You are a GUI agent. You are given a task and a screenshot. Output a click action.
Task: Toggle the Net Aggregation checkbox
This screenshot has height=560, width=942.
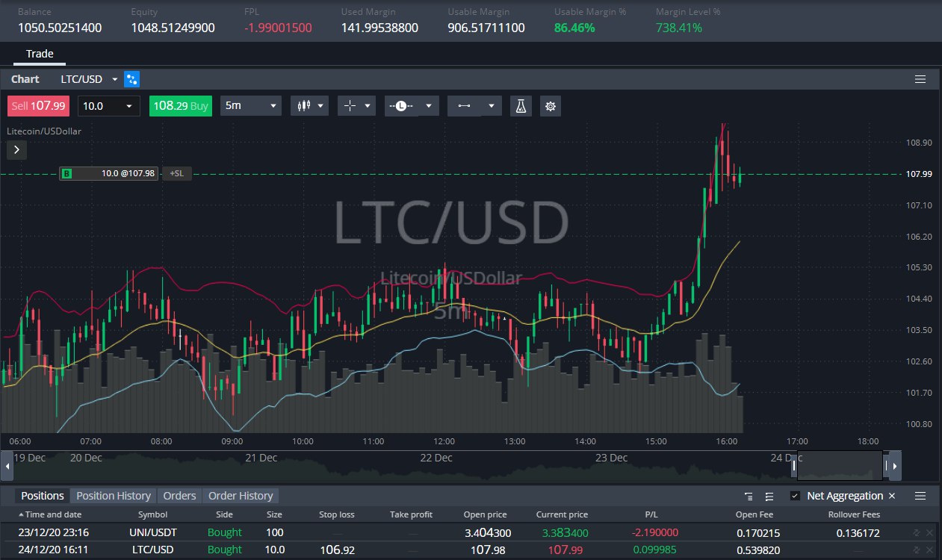coord(795,496)
